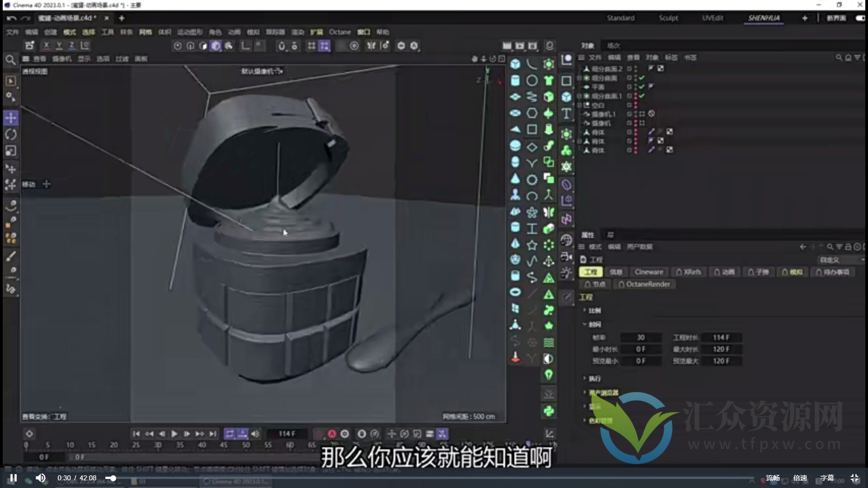Viewport: 868px width, 488px height.
Task: Click the 倍速 playback speed button
Action: point(799,477)
